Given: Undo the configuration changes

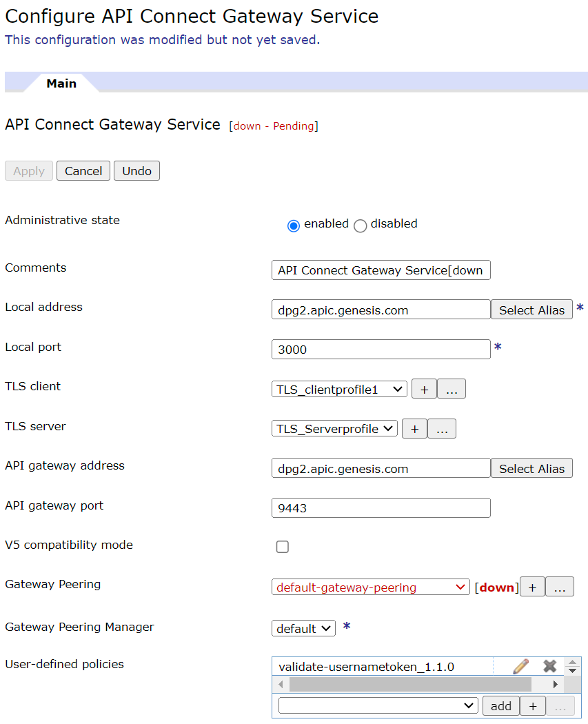Looking at the screenshot, I should coord(136,170).
